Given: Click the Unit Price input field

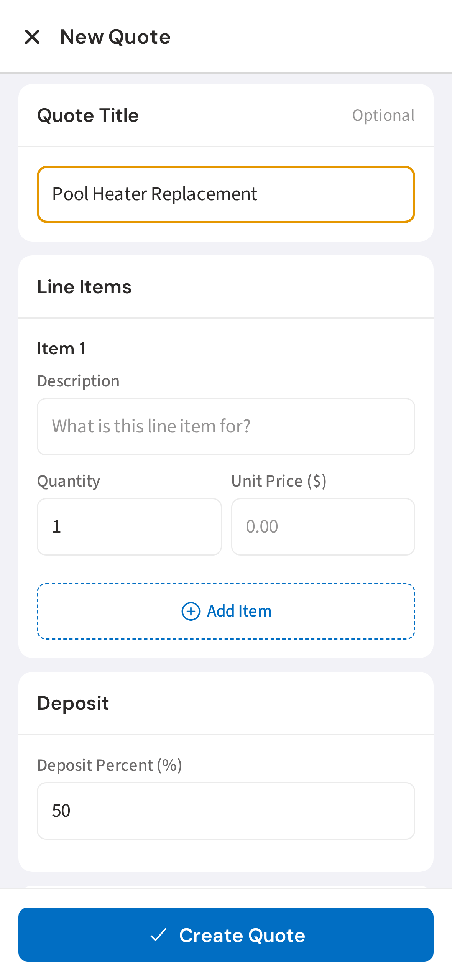Looking at the screenshot, I should pos(323,527).
